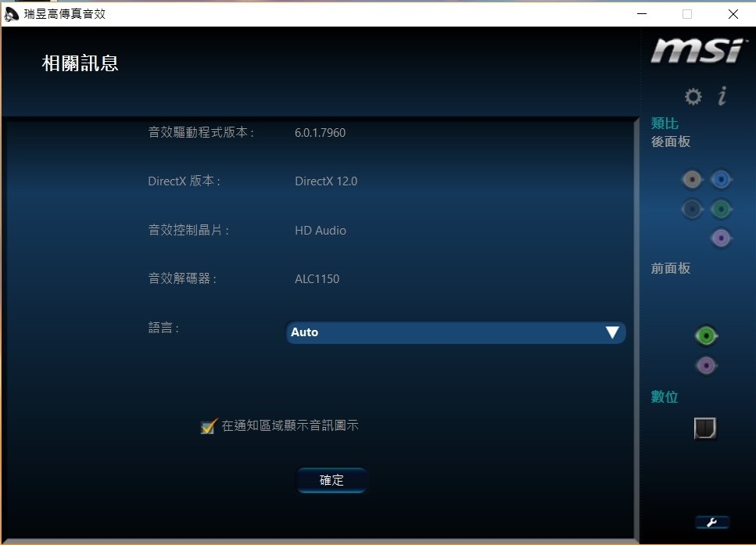Image resolution: width=756 pixels, height=545 pixels.
Task: Open the language Auto dropdown
Action: tap(456, 332)
